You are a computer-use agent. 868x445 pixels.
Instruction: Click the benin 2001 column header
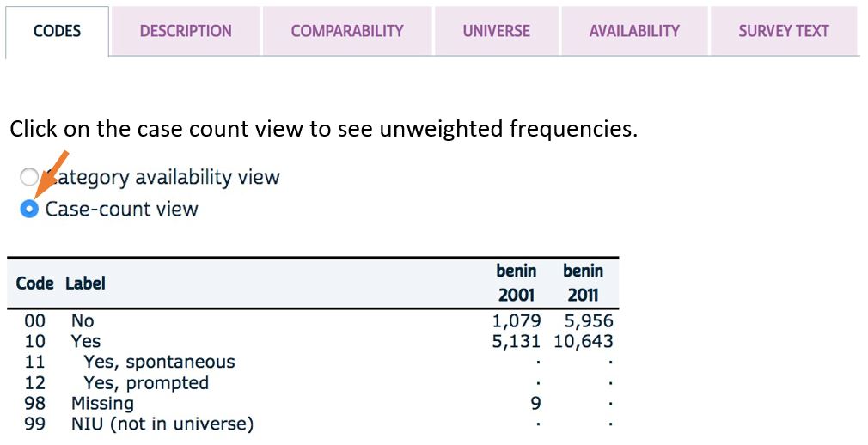coord(516,283)
